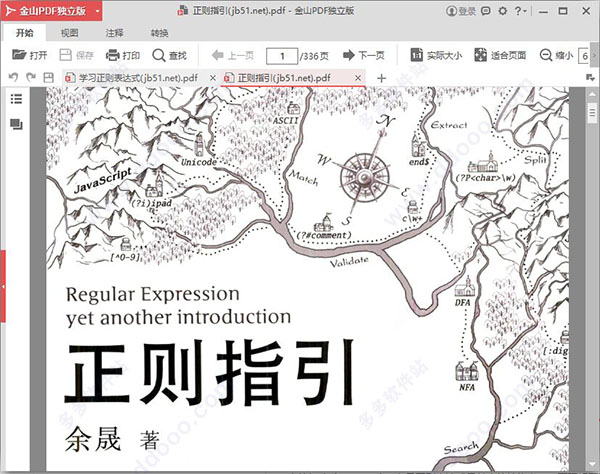Click the redo arrow icon
The height and width of the screenshot is (474, 600).
(x=31, y=78)
